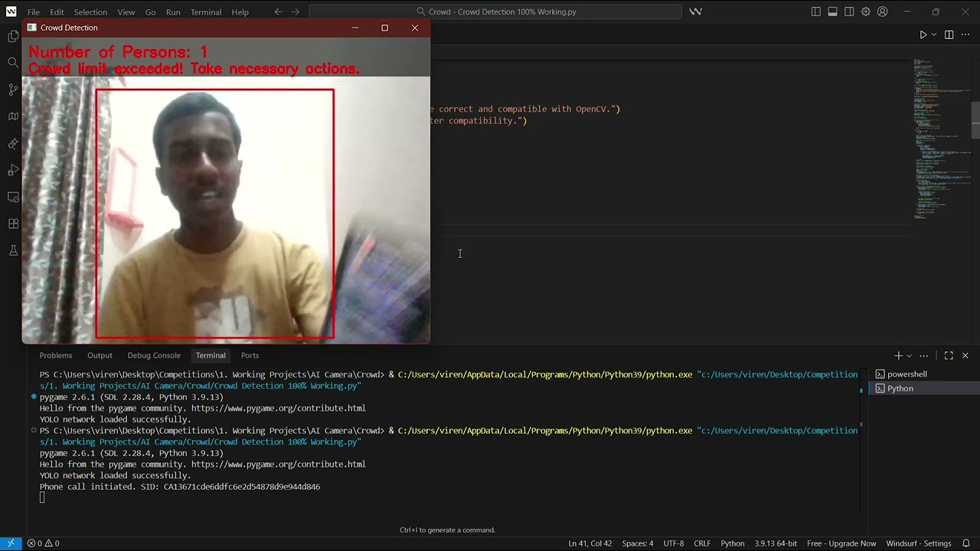
Task: Click Free - Upgrade Now
Action: [x=841, y=543]
